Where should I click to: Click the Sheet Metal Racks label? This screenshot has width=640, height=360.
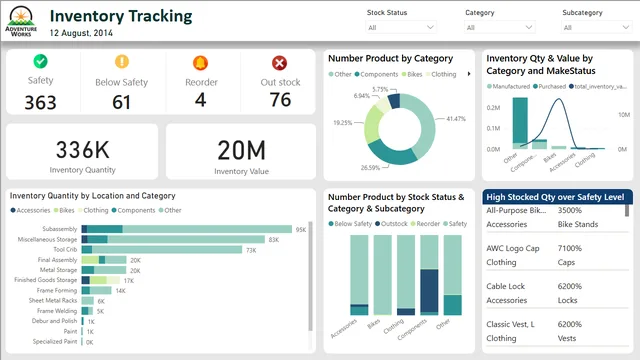coord(53,300)
